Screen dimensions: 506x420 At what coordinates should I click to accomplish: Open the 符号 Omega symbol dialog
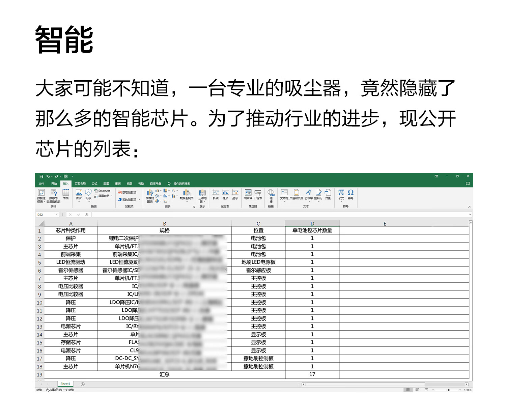coord(351,194)
